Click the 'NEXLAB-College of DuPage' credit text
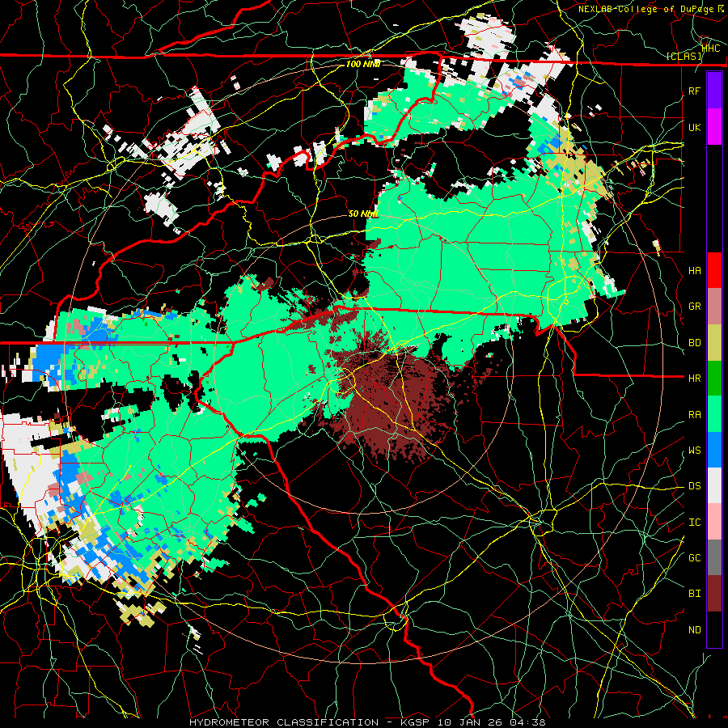The height and width of the screenshot is (728, 728). click(645, 9)
